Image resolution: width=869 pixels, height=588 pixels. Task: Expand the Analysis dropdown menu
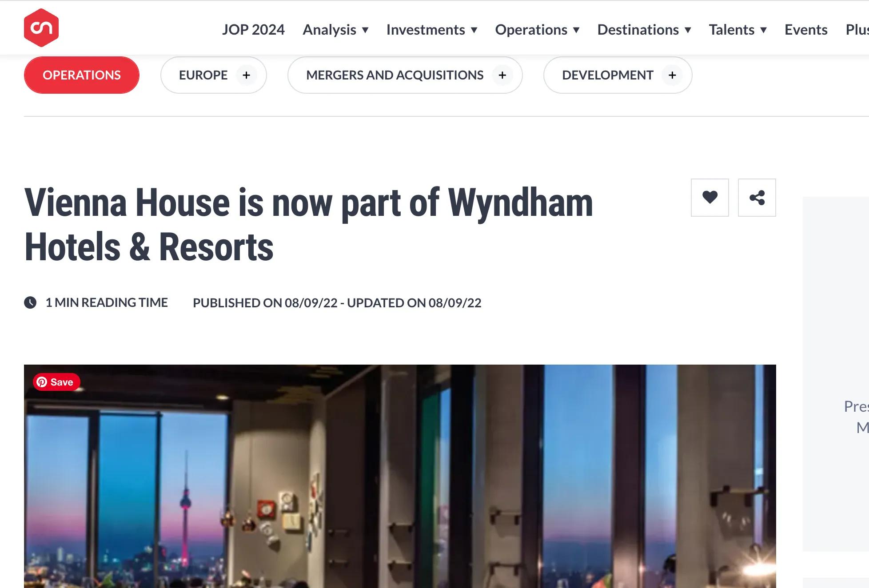point(335,30)
